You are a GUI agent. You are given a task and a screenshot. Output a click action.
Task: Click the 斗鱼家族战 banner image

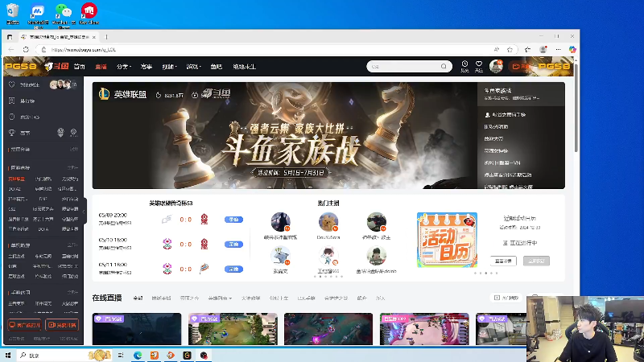coord(284,135)
